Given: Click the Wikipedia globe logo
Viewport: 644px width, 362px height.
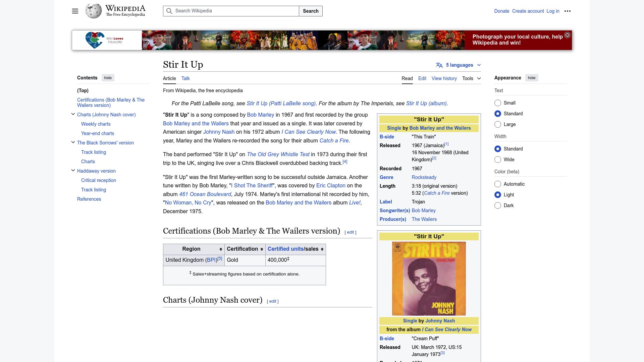Looking at the screenshot, I should (x=94, y=11).
